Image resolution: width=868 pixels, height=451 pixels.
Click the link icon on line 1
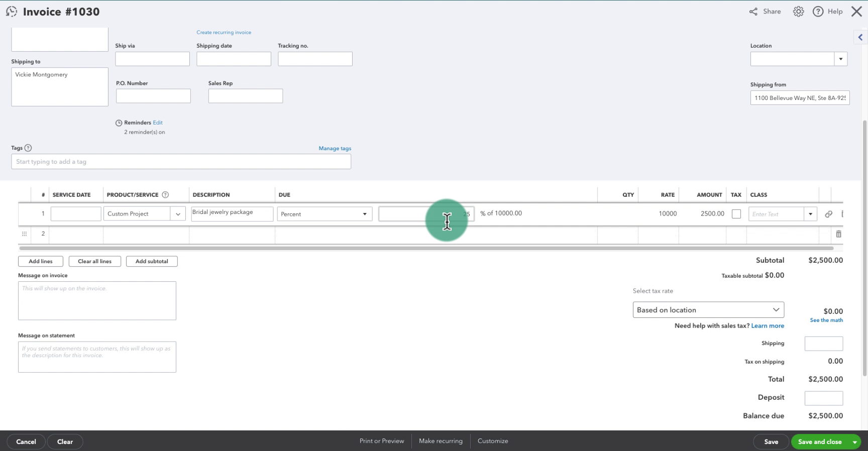[x=828, y=214]
